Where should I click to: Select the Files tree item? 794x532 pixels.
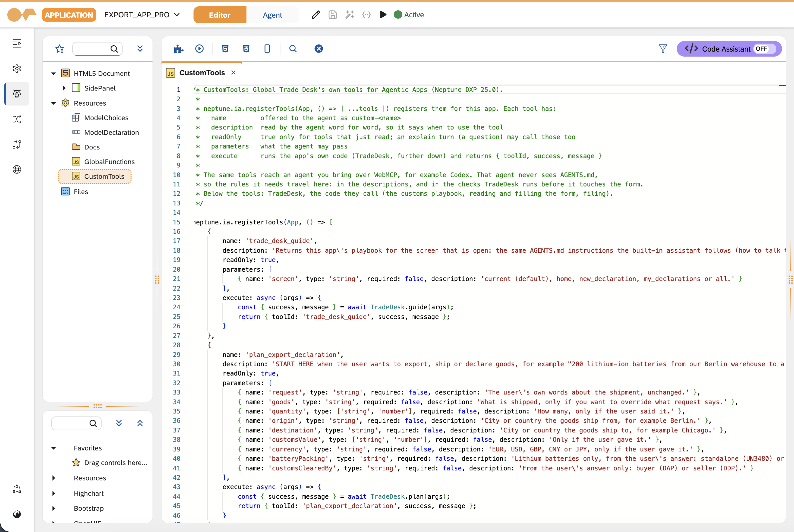point(81,191)
